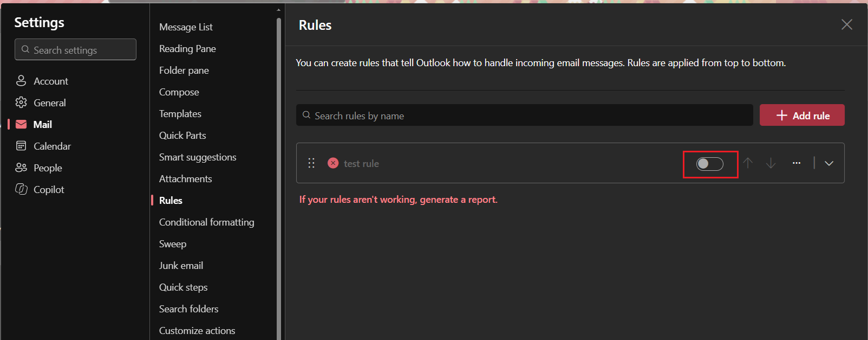Image resolution: width=868 pixels, height=340 pixels.
Task: Open Attachments settings
Action: 185,178
